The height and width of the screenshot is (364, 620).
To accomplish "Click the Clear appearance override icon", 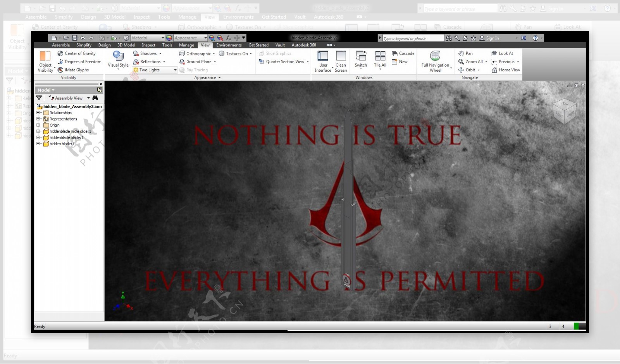I will pyautogui.click(x=220, y=38).
